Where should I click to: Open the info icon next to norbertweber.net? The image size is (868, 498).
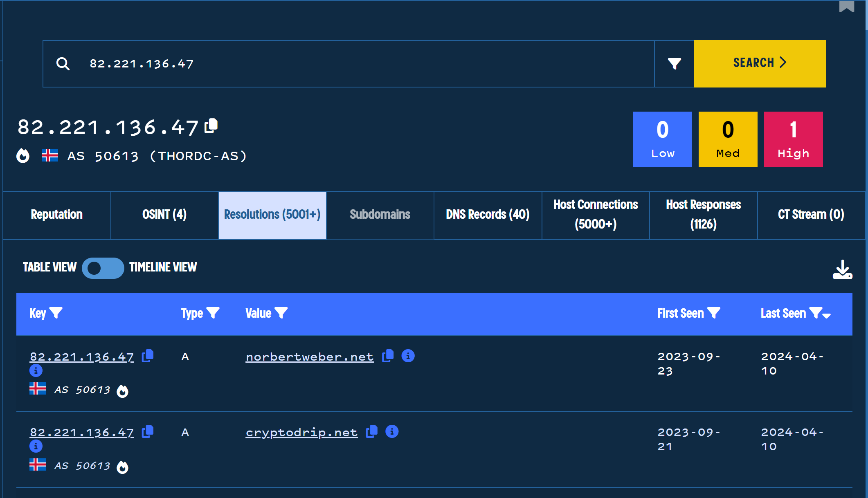pos(408,356)
